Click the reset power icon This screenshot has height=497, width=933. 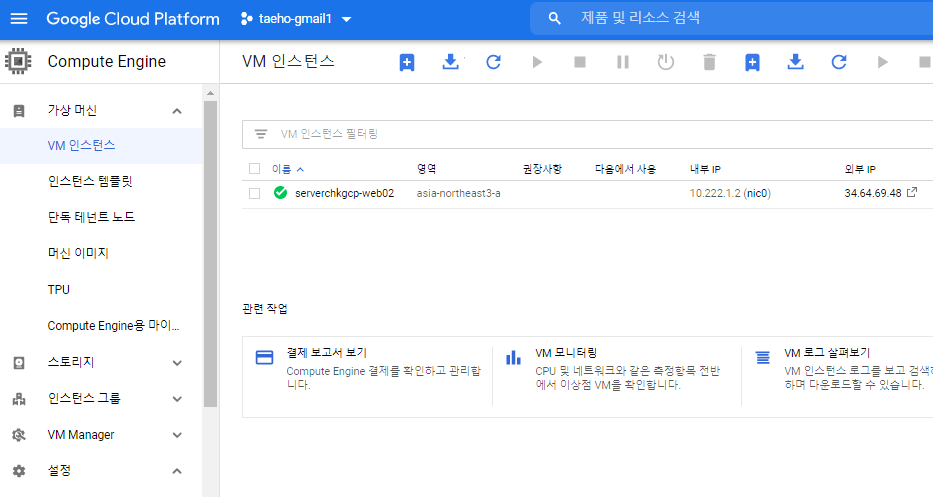click(x=666, y=62)
